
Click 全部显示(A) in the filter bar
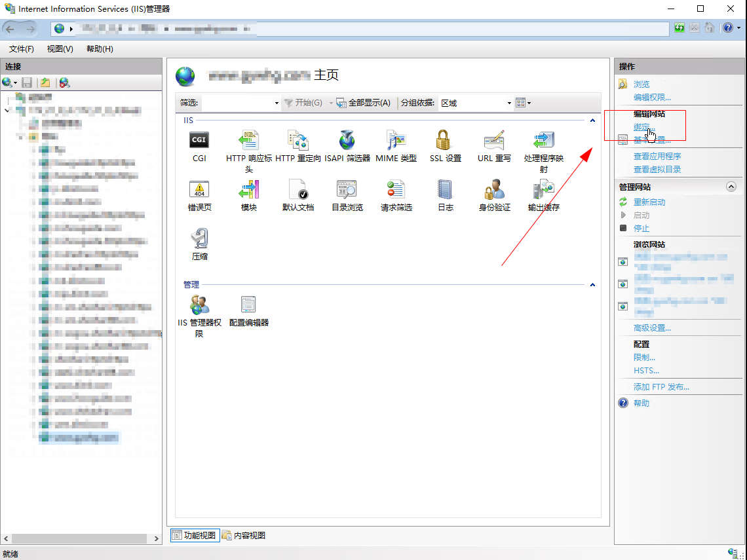[364, 103]
